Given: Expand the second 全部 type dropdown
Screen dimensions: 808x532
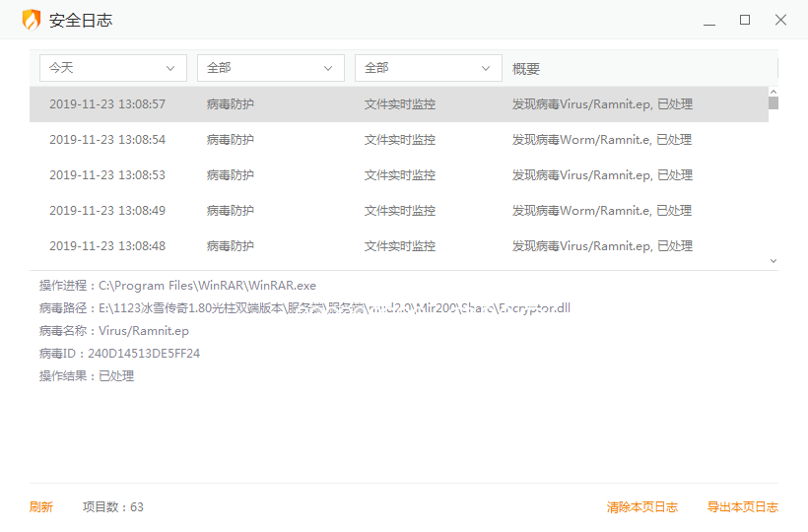Looking at the screenshot, I should point(429,68).
